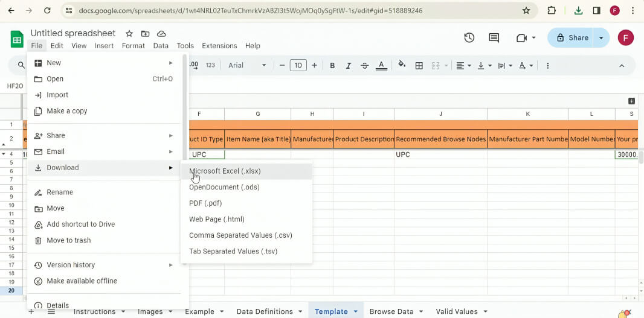Viewport: 644px width, 318px height.
Task: Open the Template tab dropdown arrow
Action: pyautogui.click(x=355, y=312)
